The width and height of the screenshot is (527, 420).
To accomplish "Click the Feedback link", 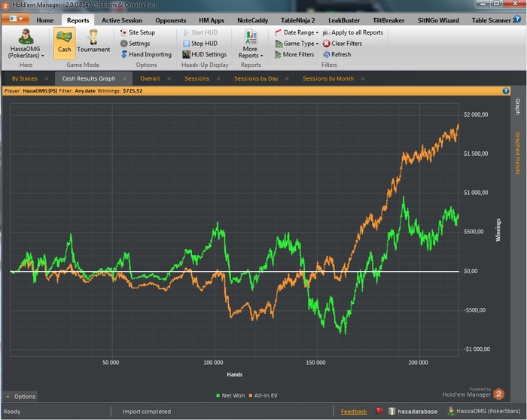I will pos(354,412).
